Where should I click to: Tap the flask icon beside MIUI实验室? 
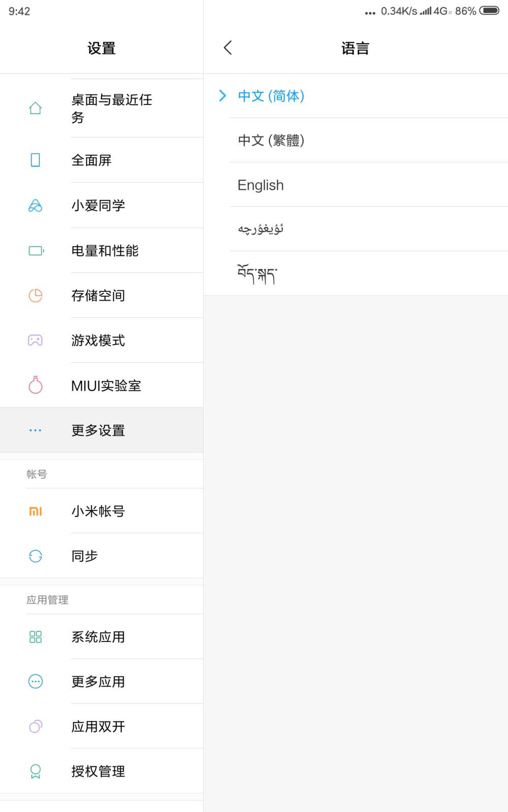coord(35,385)
